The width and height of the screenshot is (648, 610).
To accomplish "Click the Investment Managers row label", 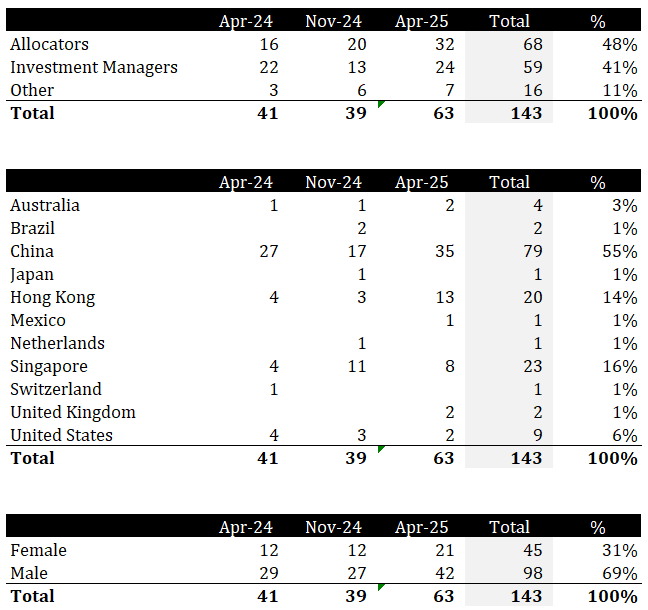I will (x=94, y=67).
